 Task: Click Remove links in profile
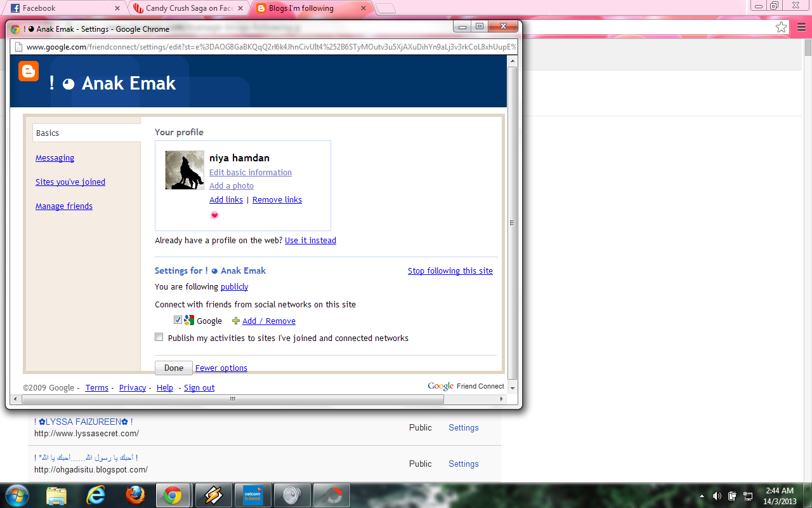277,199
